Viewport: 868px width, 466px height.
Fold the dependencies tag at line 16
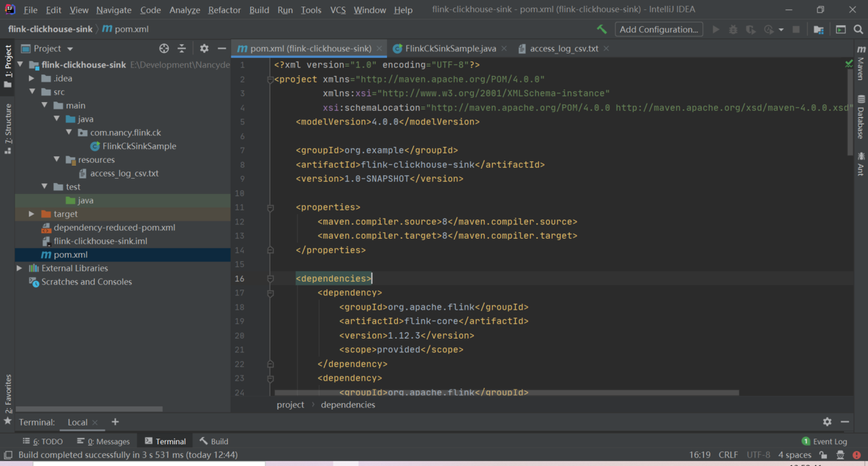(x=270, y=279)
